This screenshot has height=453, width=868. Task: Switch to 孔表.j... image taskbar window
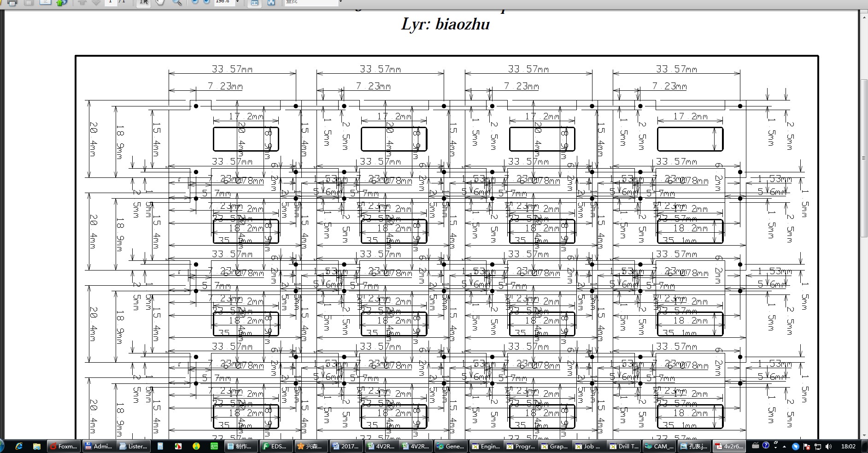pos(694,446)
